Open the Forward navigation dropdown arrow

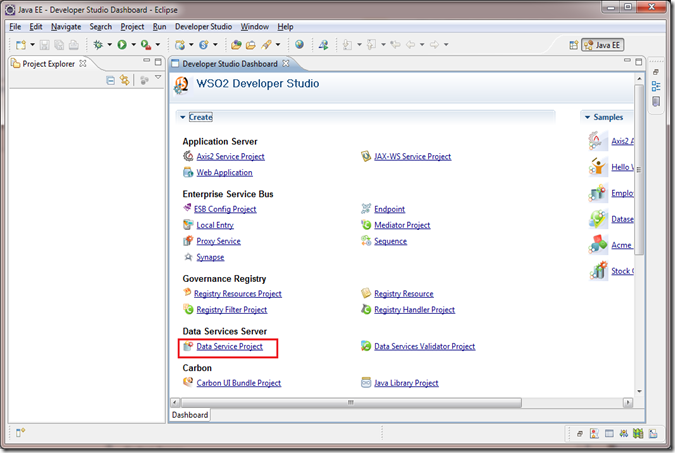click(x=446, y=44)
